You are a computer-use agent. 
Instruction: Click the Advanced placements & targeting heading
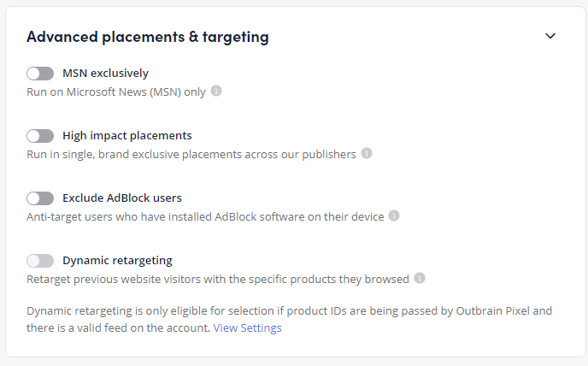(148, 37)
